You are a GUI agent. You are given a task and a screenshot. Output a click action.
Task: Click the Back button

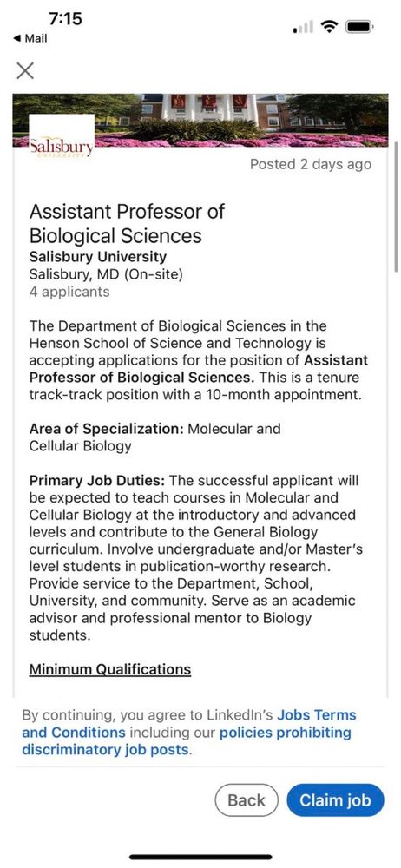[247, 800]
